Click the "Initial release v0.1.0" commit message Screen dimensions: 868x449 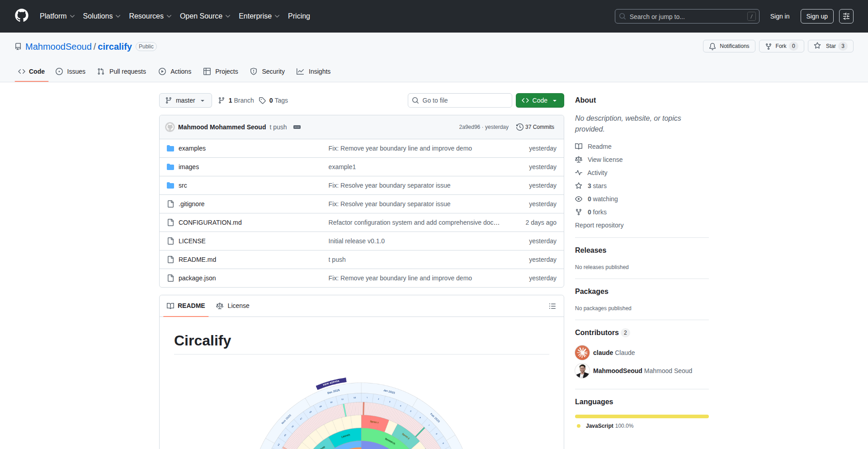click(356, 241)
